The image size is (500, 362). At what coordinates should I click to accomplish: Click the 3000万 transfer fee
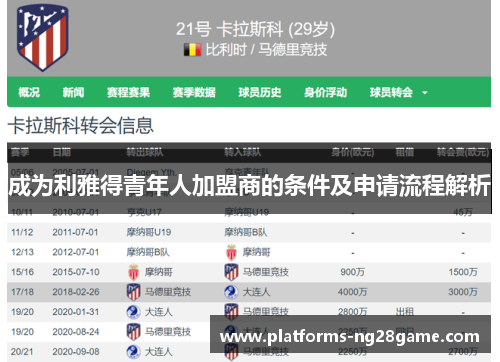(x=463, y=292)
